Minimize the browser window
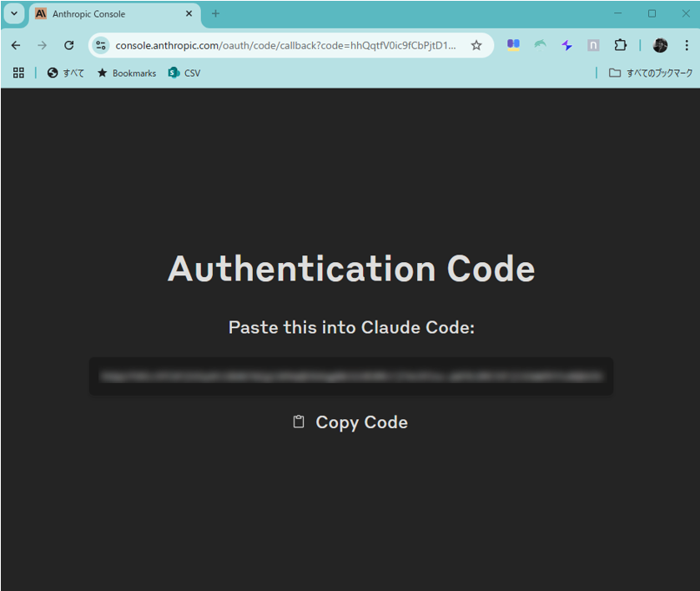 pyautogui.click(x=618, y=13)
